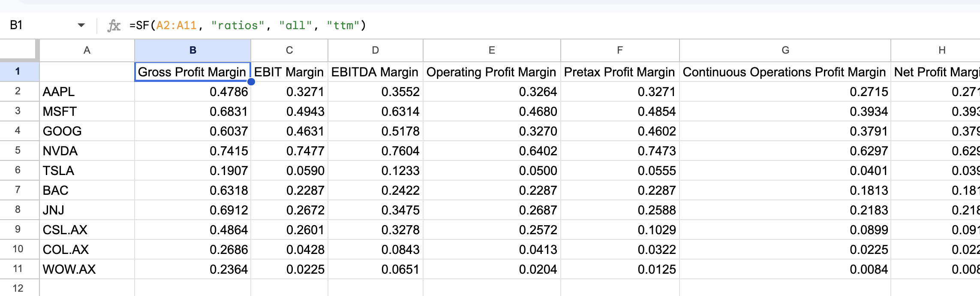Click the cell 'Continuous Operations Profit Margin'

(x=785, y=72)
